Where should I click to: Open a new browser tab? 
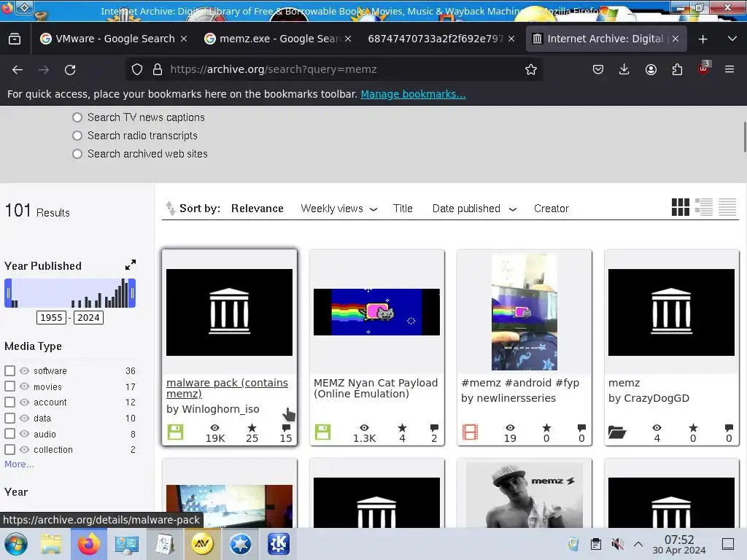coord(703,39)
